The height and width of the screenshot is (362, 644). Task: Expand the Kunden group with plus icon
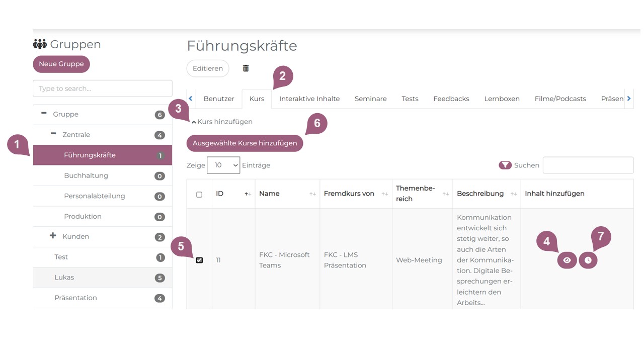(x=53, y=236)
